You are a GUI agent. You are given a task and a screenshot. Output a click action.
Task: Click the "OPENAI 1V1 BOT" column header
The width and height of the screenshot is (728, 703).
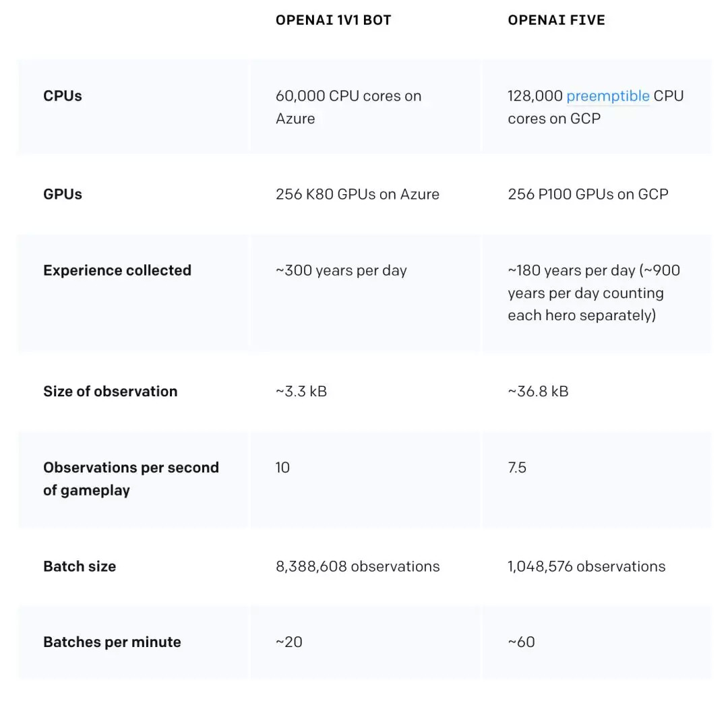333,20
